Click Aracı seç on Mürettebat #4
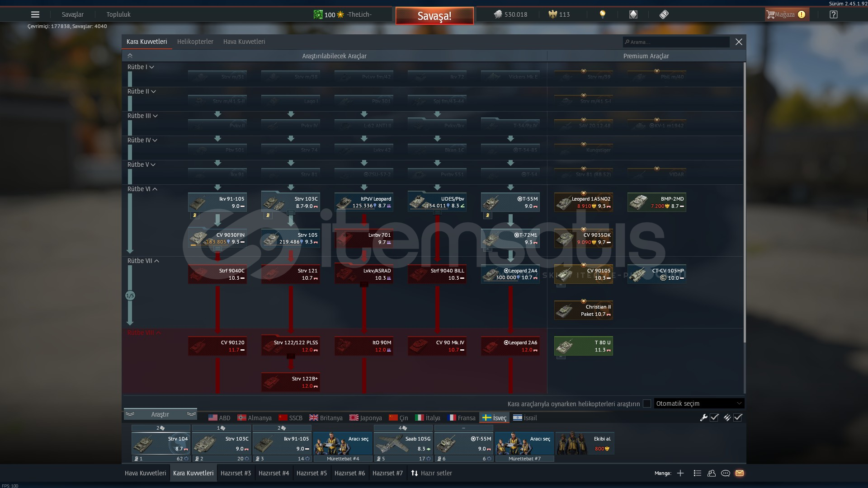Viewport: 868px width, 488px height. 343,443
